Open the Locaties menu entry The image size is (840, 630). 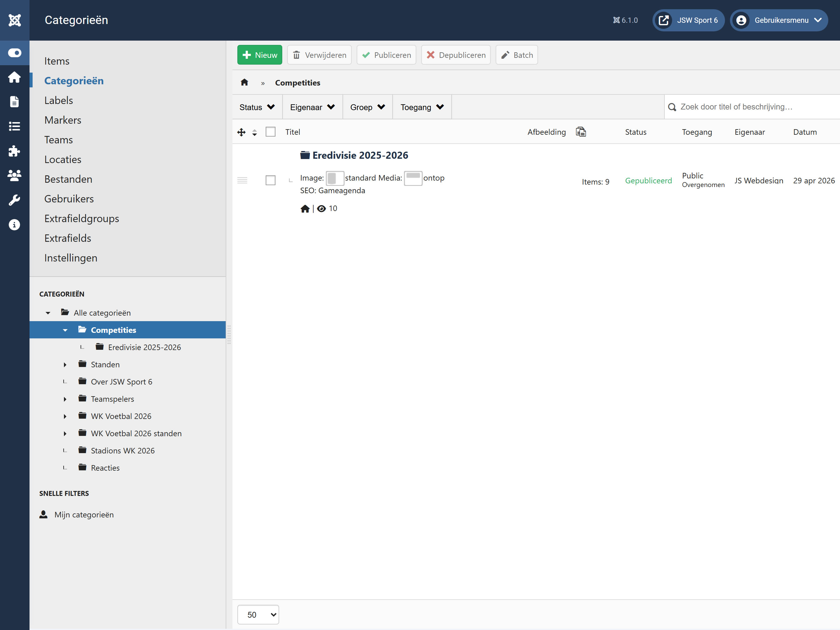[x=63, y=160]
